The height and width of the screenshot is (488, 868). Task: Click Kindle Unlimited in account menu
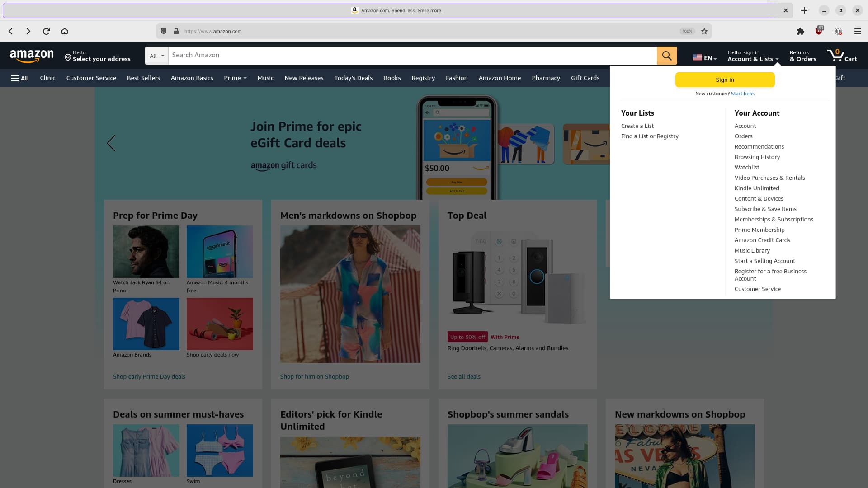pos(756,188)
